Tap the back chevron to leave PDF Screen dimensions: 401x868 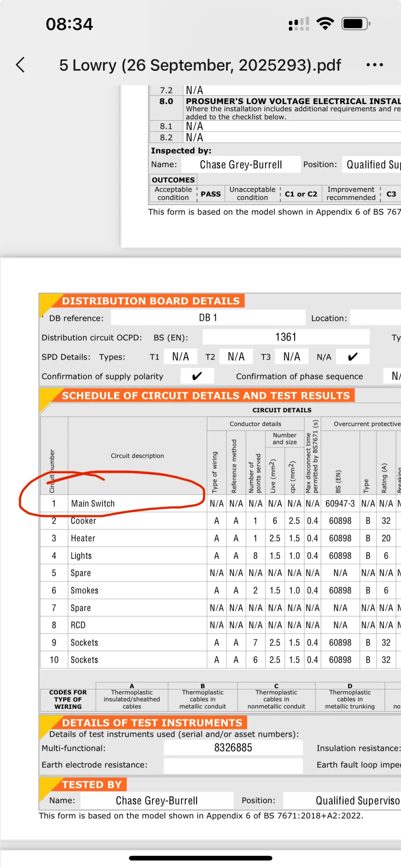[x=20, y=65]
